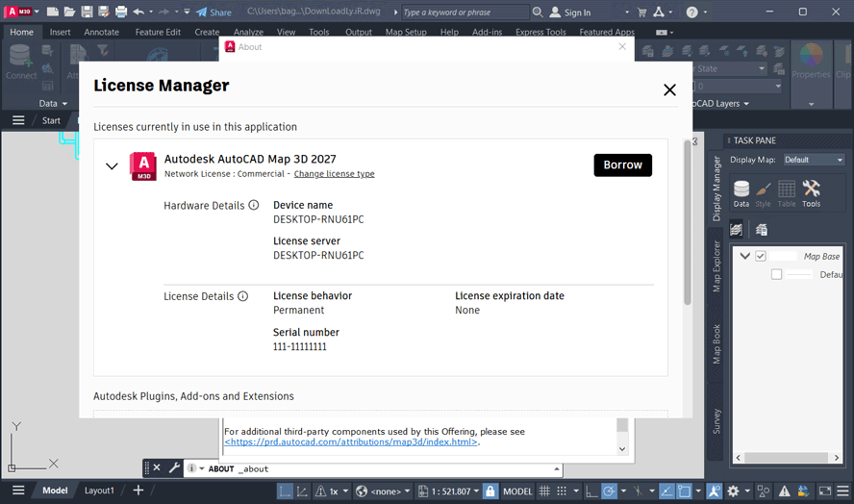Viewport: 854px width, 504px height.
Task: Click the Change license type link
Action: click(x=334, y=174)
